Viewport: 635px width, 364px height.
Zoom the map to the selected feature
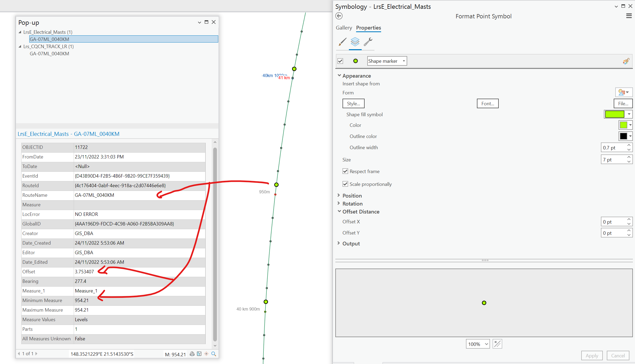click(x=199, y=354)
